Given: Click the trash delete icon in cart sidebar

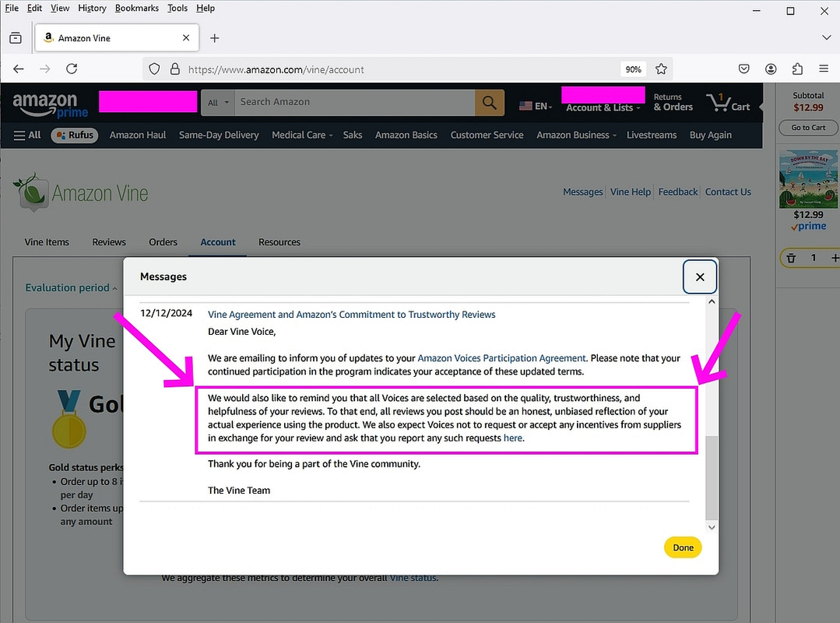Looking at the screenshot, I should pos(791,259).
